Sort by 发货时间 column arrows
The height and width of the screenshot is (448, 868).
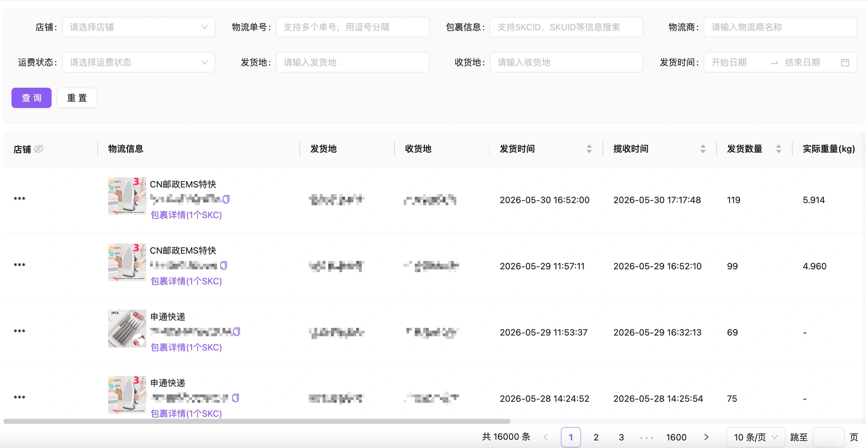589,149
